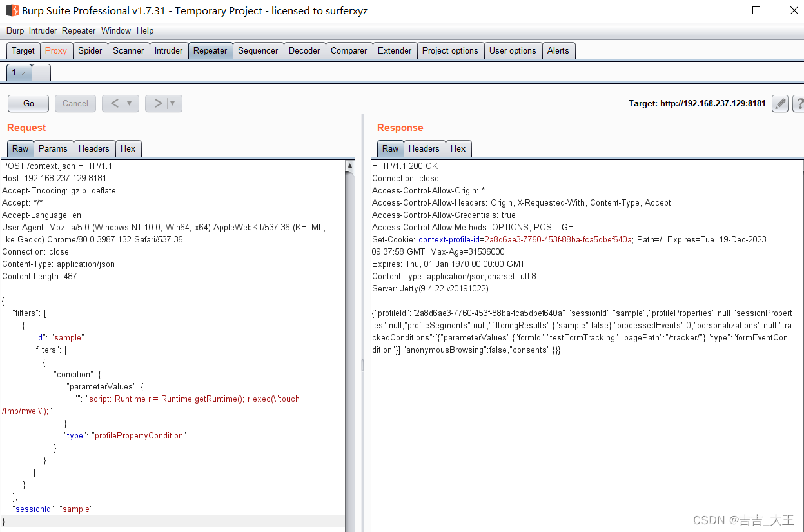Select Request Headers tab
The image size is (804, 532).
point(94,148)
